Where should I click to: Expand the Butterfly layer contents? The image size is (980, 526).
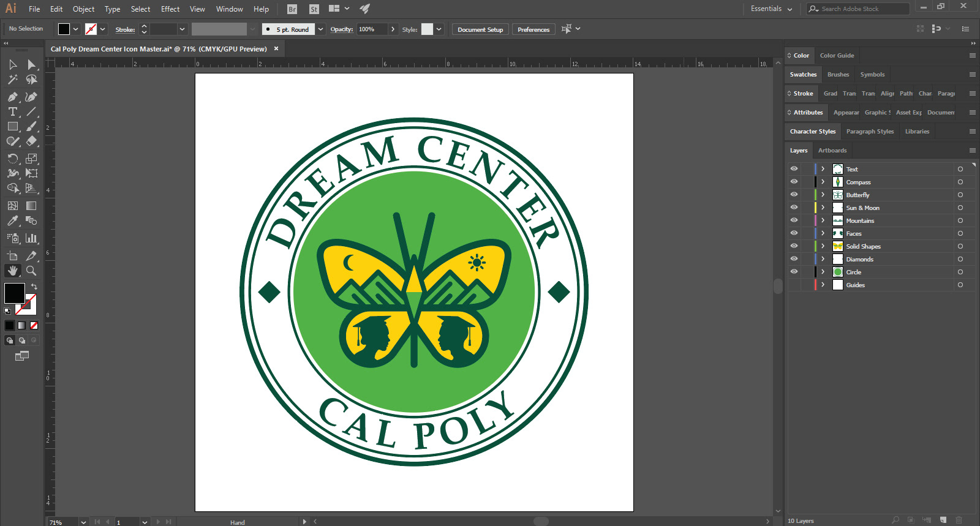(x=823, y=195)
